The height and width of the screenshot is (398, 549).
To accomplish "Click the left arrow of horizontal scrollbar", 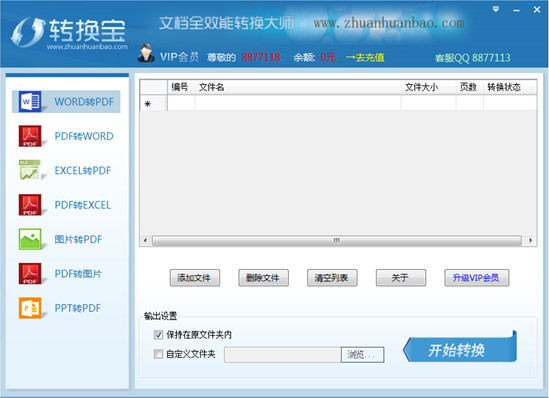I will point(145,240).
